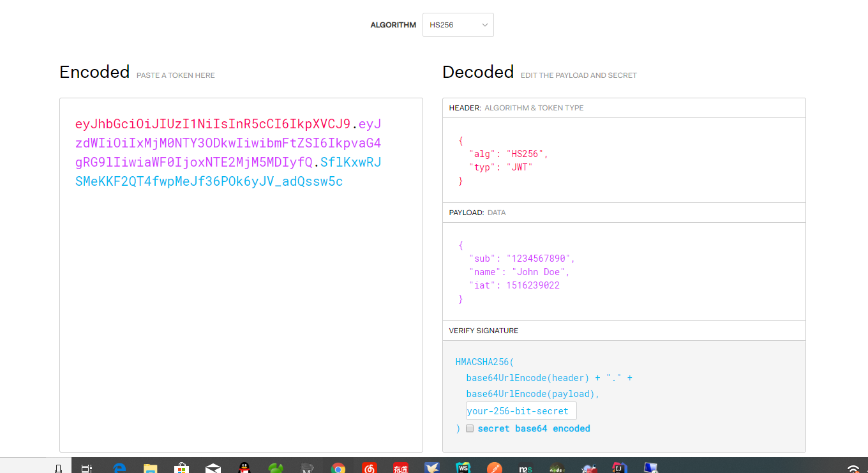This screenshot has width=868, height=473.
Task: Click the red header part of encoded token
Action: pos(213,124)
